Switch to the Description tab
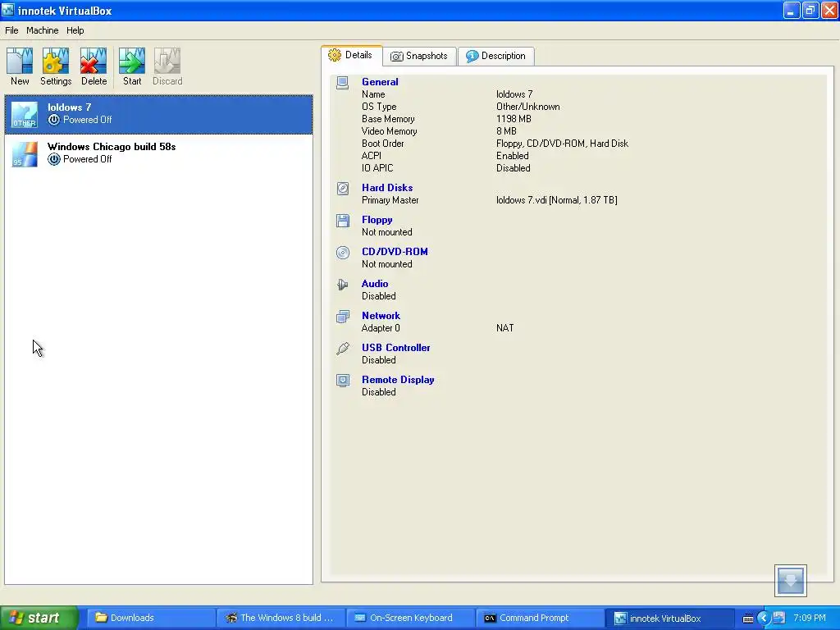 point(496,56)
